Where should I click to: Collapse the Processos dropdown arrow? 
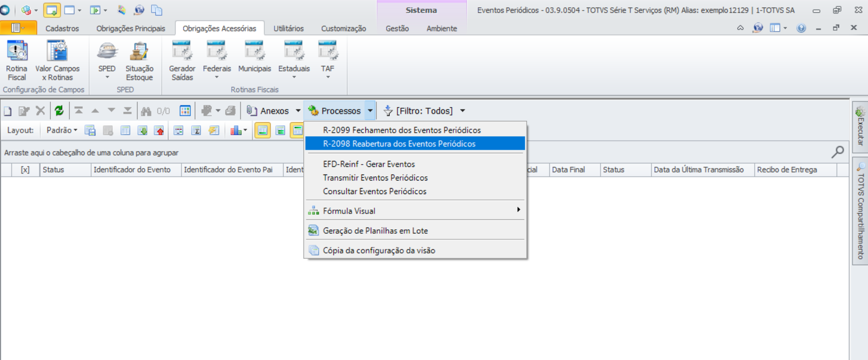coord(370,111)
